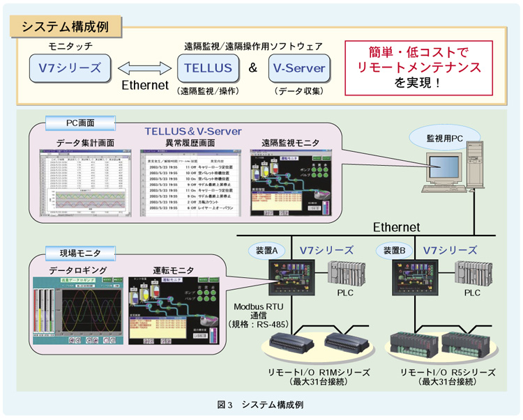The image size is (523, 420).
Task: Click the モニタッチ label
Action: tap(70, 46)
